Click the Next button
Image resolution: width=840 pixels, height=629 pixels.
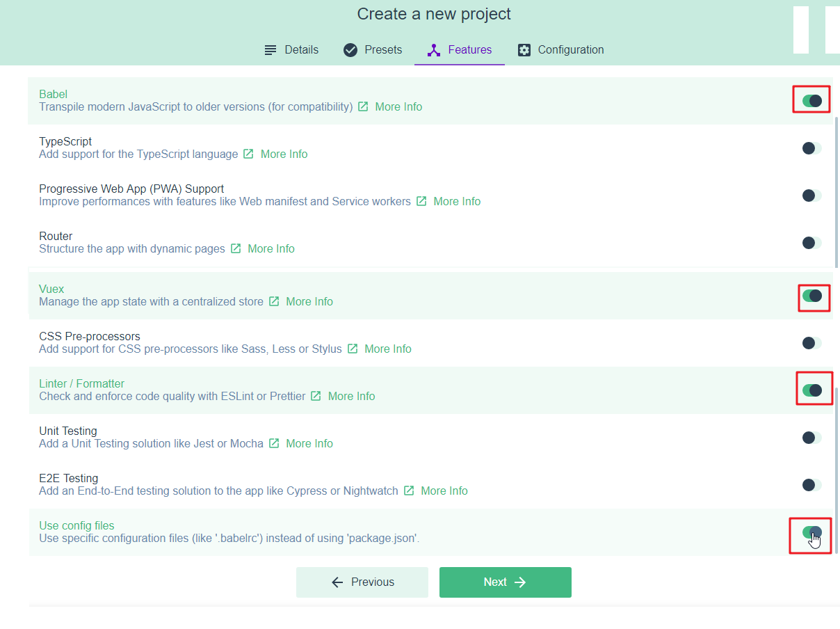pyautogui.click(x=505, y=582)
